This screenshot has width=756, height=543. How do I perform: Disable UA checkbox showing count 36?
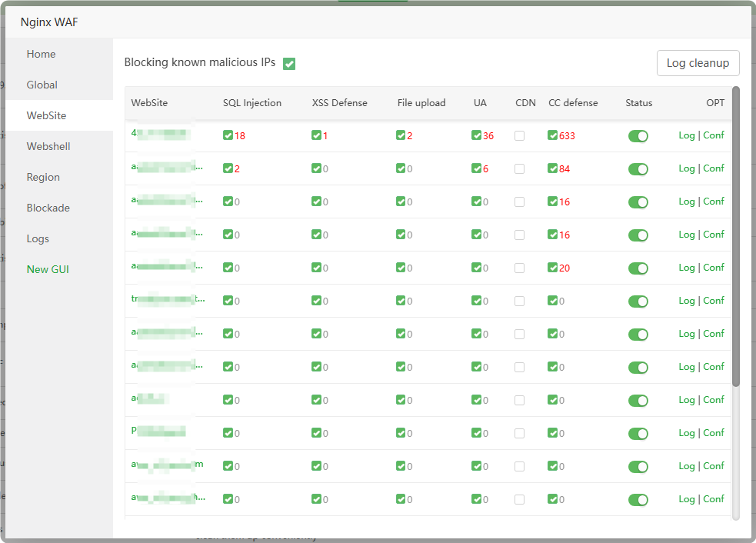476,135
